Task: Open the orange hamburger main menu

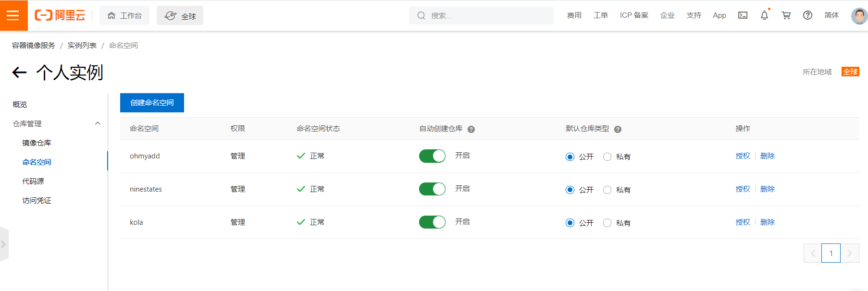Action: [x=13, y=15]
